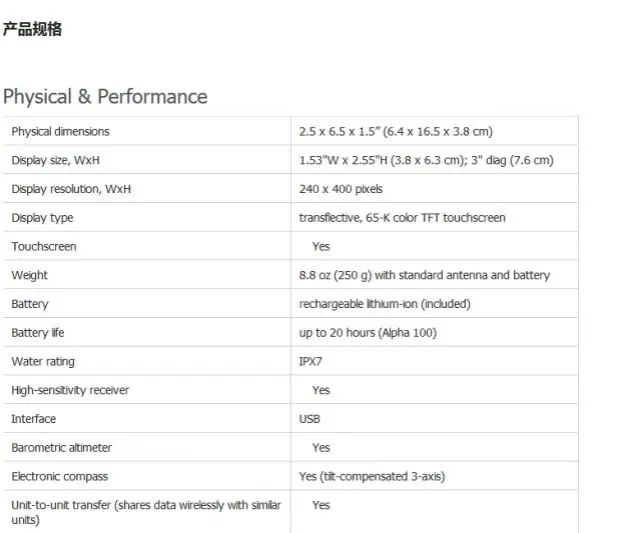Click the up to 20 hours value
The height and width of the screenshot is (533, 620).
point(367,333)
